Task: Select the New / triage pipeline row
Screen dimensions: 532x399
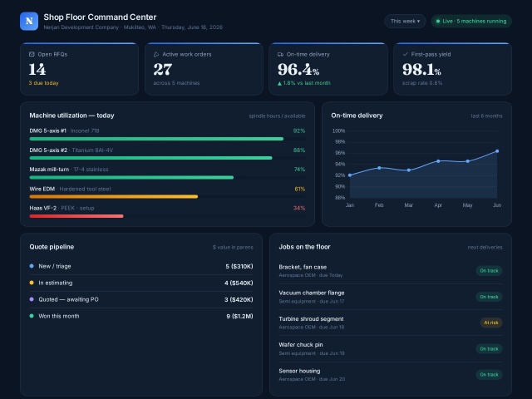Action: coord(141,266)
